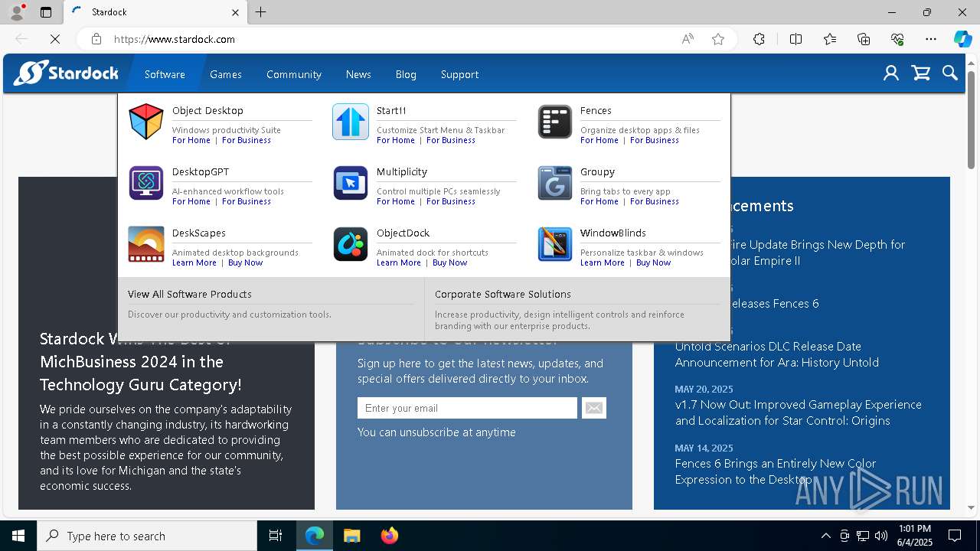Open News menu
Image resolution: width=980 pixels, height=551 pixels.
pyautogui.click(x=358, y=74)
